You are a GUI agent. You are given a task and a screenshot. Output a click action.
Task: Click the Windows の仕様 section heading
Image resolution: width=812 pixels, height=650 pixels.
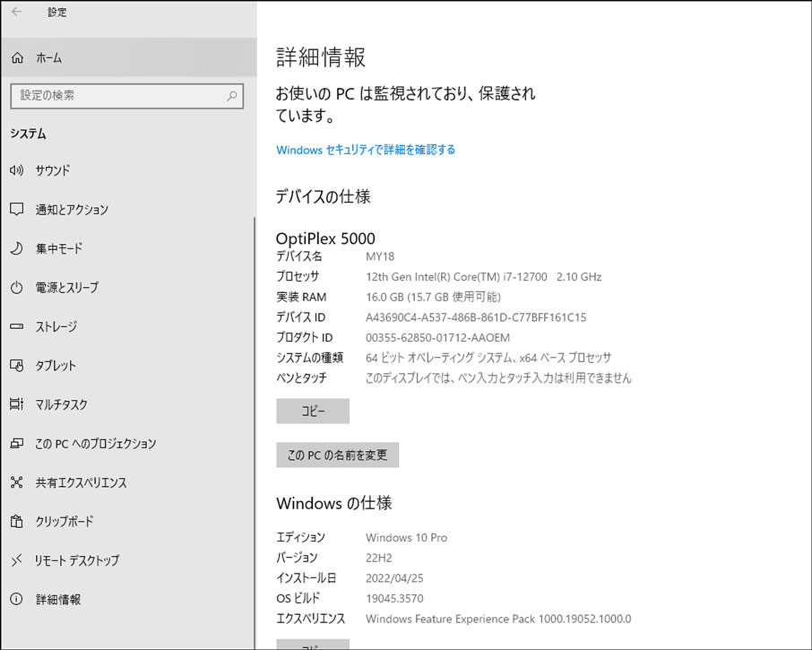tap(334, 503)
